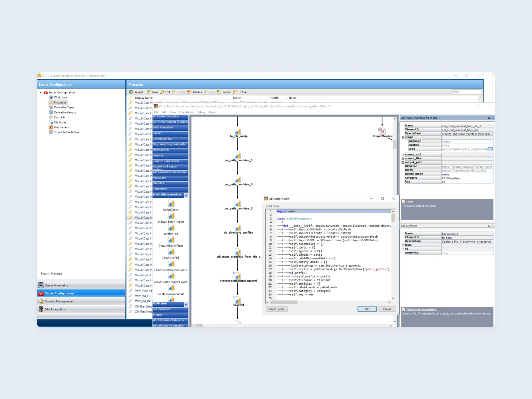Click the workflow canvas horizontal scrollbar thumb
532x399 pixels.
[199, 325]
